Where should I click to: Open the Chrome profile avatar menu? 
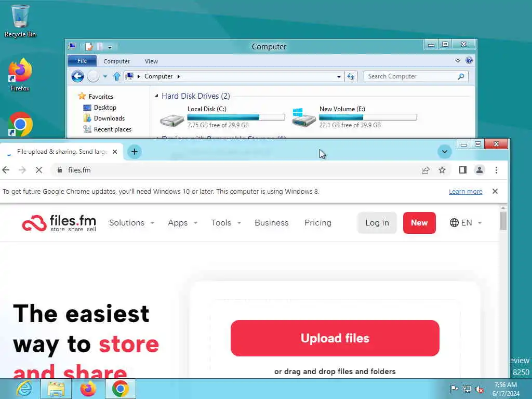click(480, 170)
